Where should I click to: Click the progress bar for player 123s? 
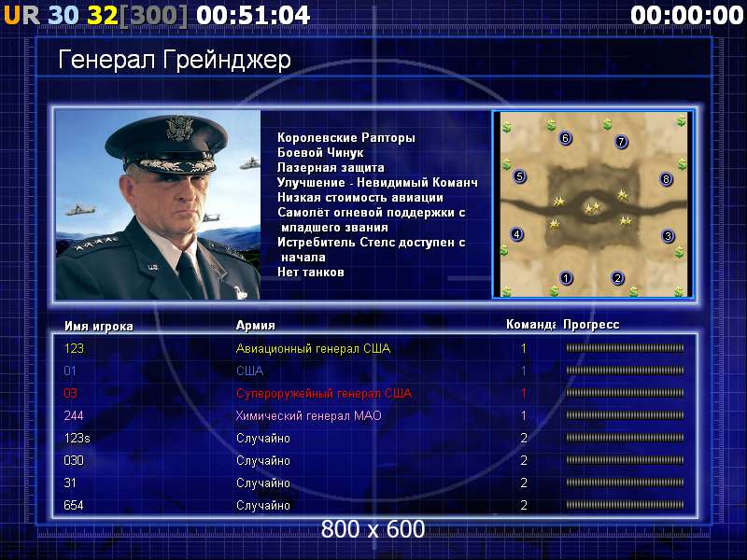coord(625,438)
